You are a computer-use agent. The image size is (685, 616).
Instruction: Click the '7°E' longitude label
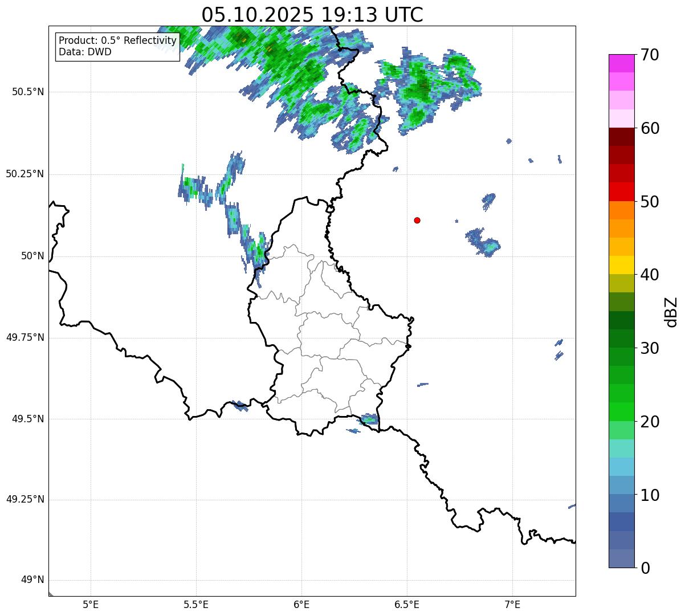513,604
